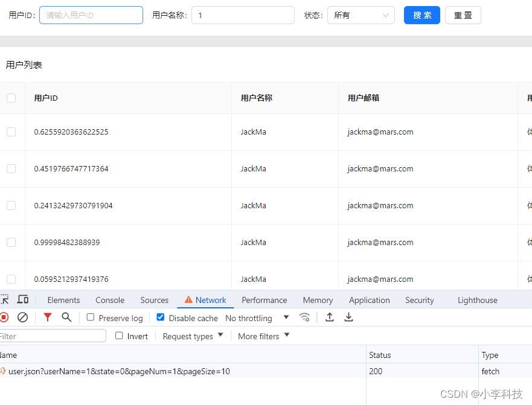Open network search magnifier

66,317
